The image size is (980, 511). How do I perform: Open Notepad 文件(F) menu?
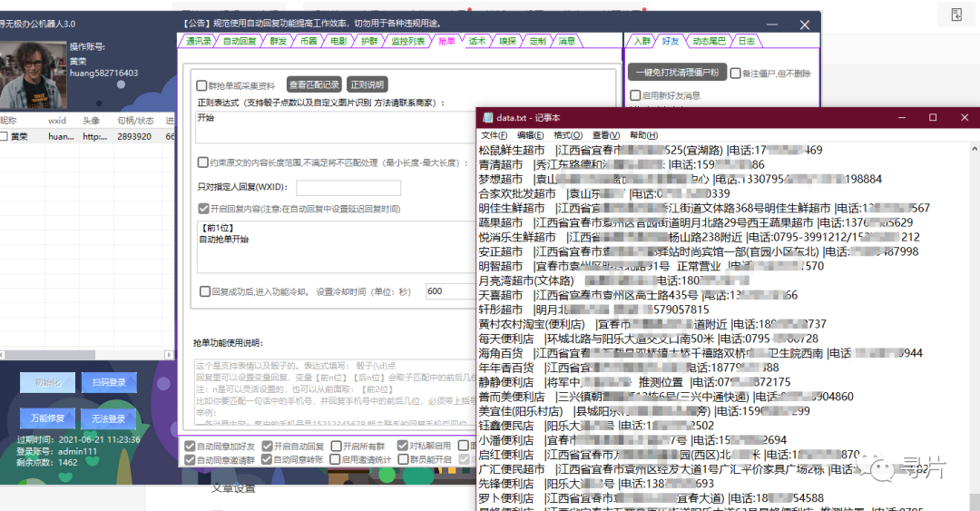coord(494,135)
